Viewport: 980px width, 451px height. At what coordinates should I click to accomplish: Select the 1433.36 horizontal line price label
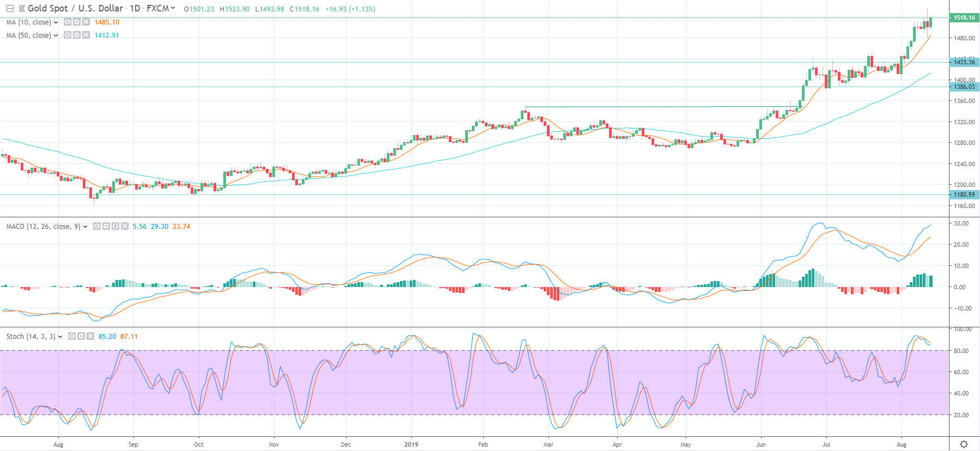pyautogui.click(x=964, y=62)
